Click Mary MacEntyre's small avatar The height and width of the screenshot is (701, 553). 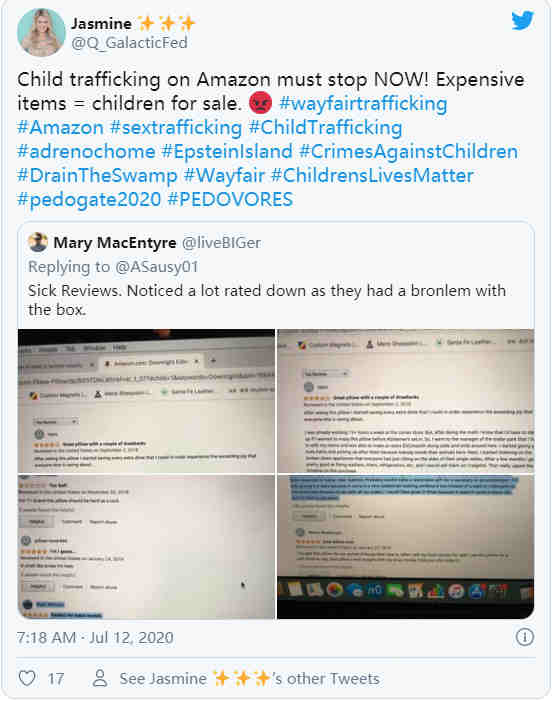(x=38, y=242)
